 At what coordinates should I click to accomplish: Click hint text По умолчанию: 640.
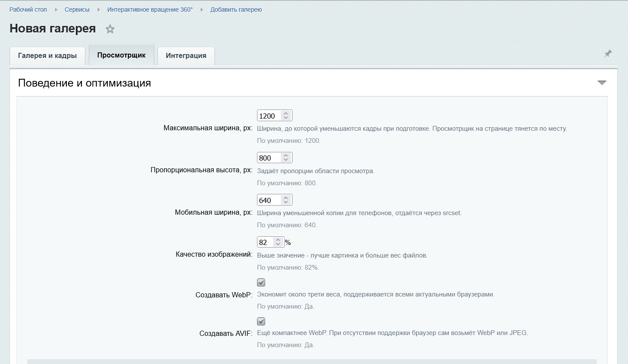(287, 225)
